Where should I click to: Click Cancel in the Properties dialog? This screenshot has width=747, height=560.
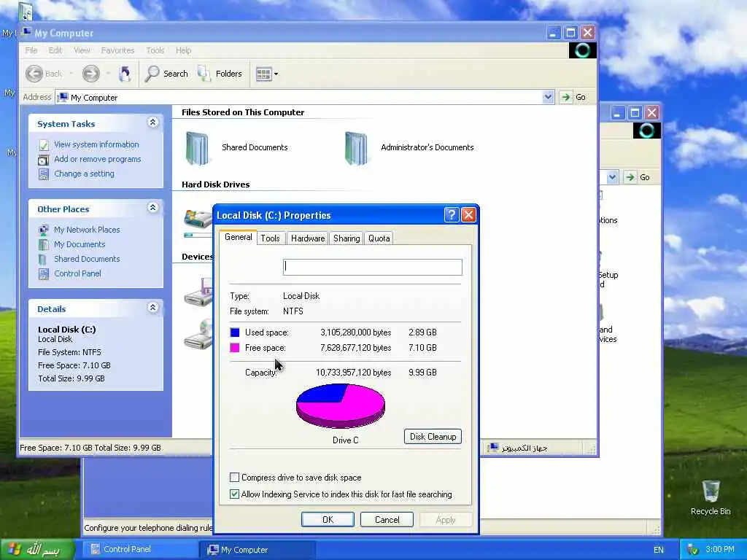point(387,519)
